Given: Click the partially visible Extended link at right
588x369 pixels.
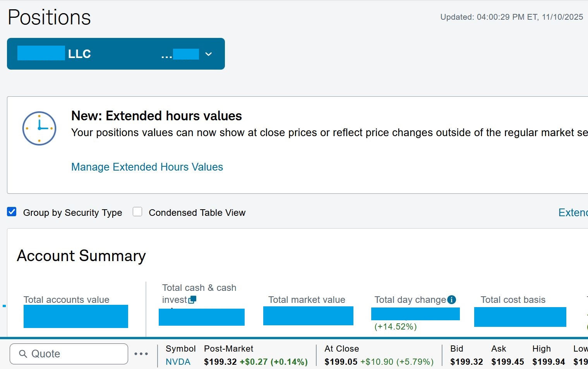Looking at the screenshot, I should 573,212.
